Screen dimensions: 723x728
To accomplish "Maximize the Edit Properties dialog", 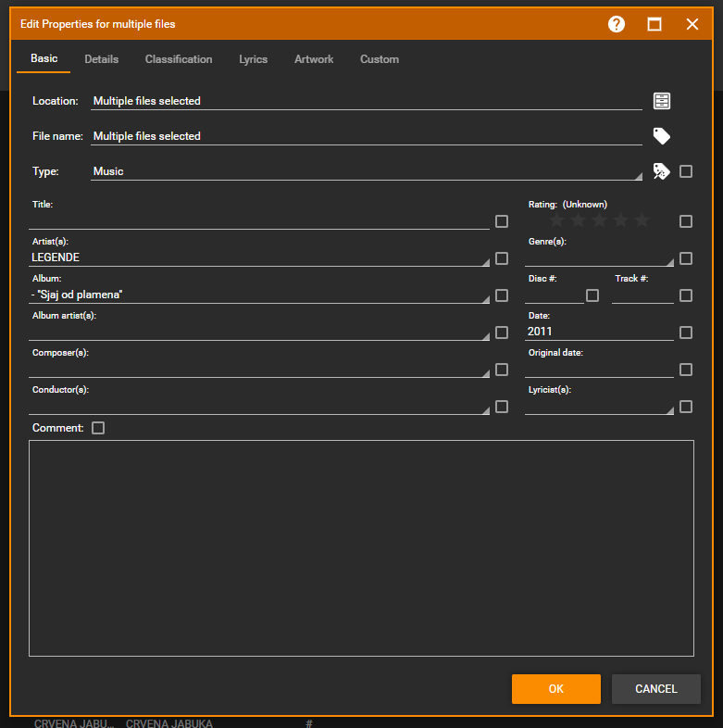I will 654,24.
